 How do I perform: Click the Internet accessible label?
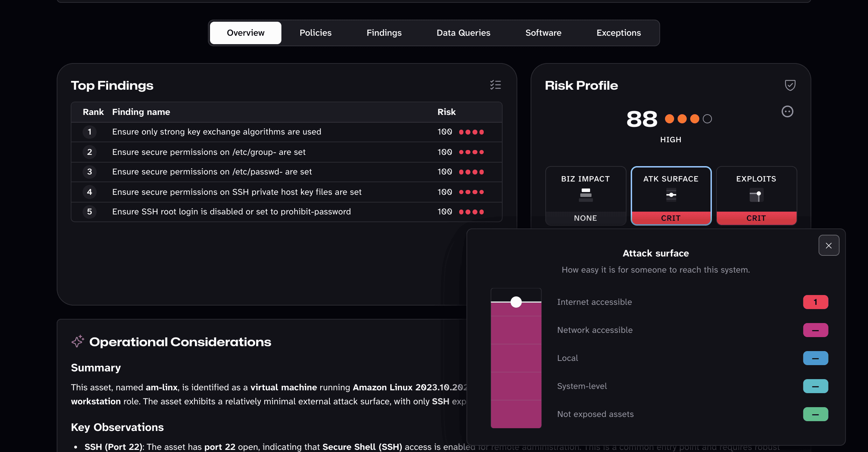tap(594, 302)
